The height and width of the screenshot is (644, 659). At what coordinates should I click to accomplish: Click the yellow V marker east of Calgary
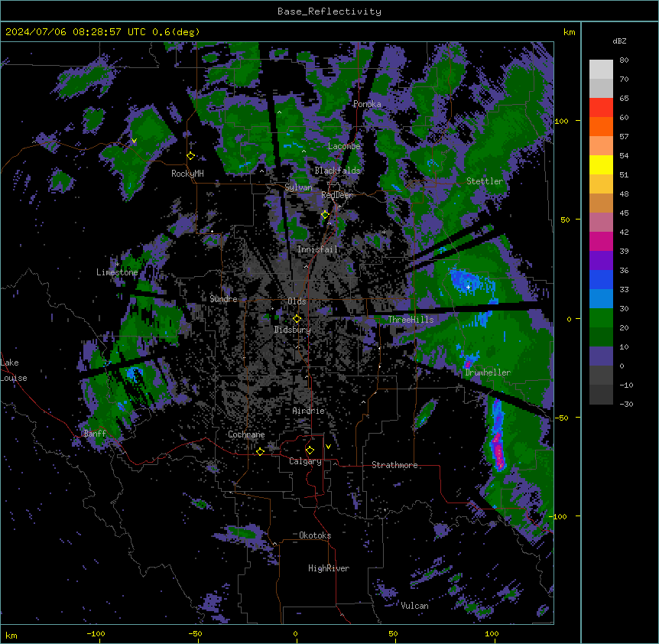328,447
